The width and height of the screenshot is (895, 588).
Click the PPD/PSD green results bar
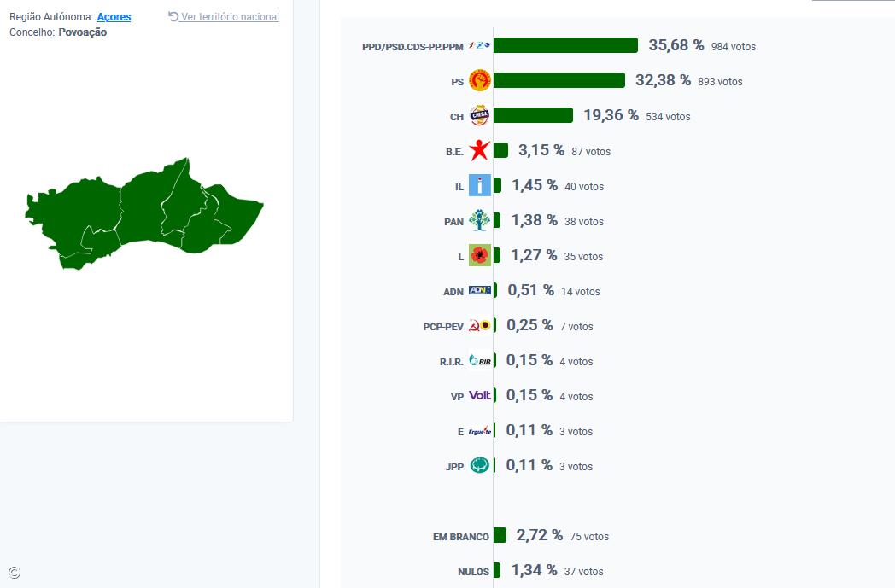click(x=564, y=46)
